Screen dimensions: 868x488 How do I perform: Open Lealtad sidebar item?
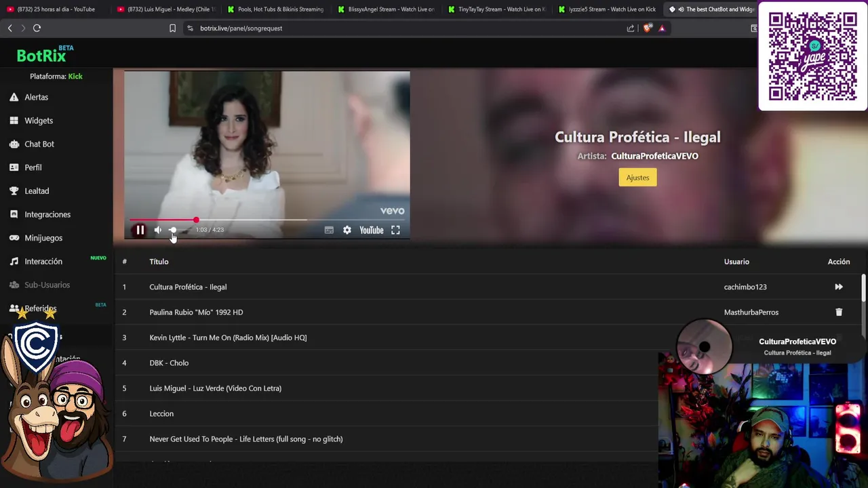click(x=37, y=190)
